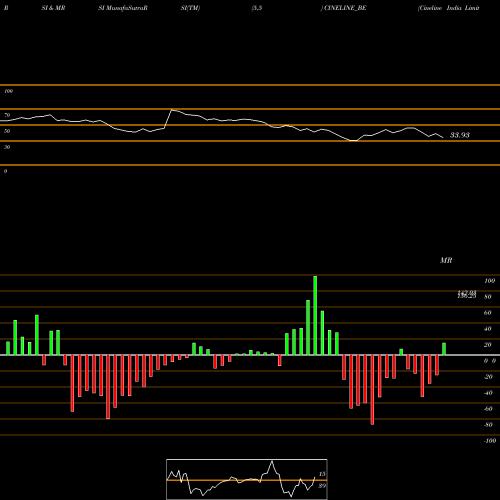Click the RSI axis label 50

click(x=7, y=131)
